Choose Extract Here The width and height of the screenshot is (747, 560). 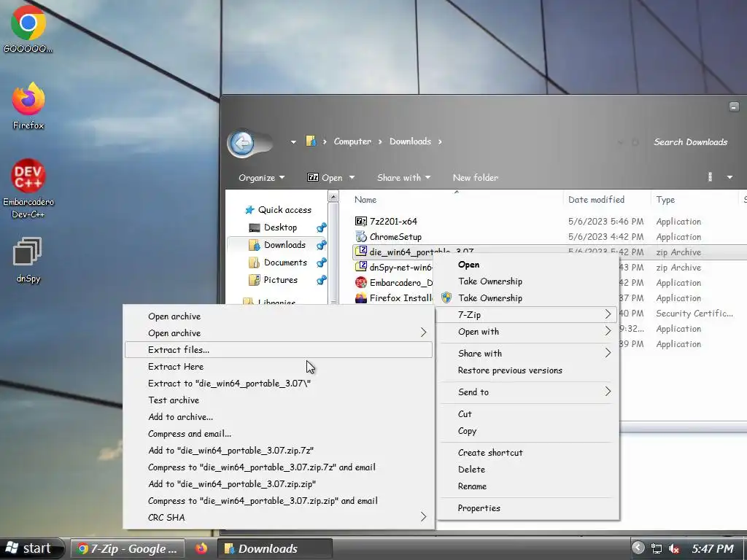(279, 367)
